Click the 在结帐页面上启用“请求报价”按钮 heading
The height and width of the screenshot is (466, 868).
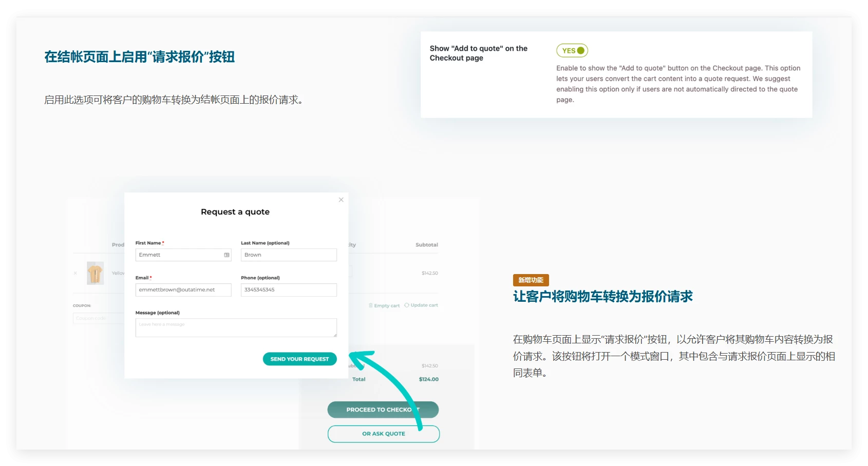click(x=139, y=57)
